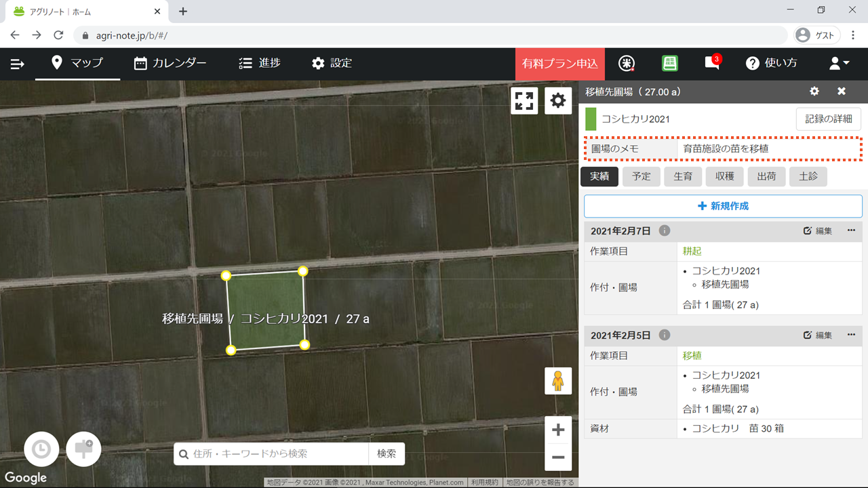Select the 実績 tab
Screen dimensions: 868x488
(599, 176)
